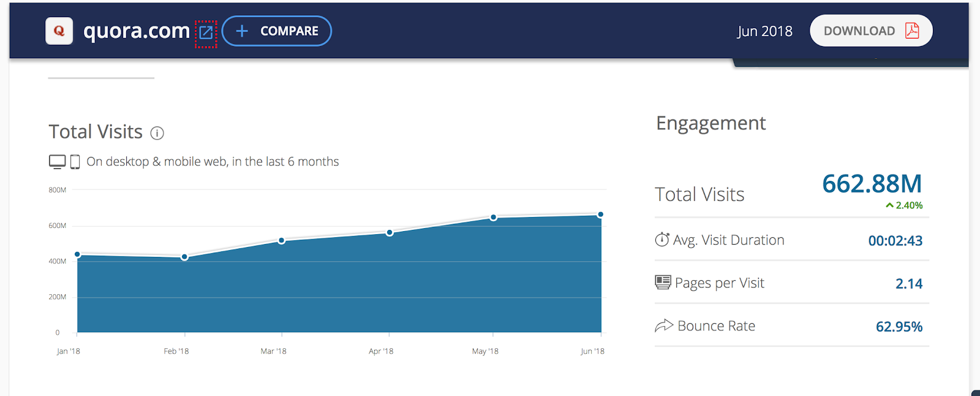
Task: Click the 2.14 pages per visit value
Action: [909, 283]
